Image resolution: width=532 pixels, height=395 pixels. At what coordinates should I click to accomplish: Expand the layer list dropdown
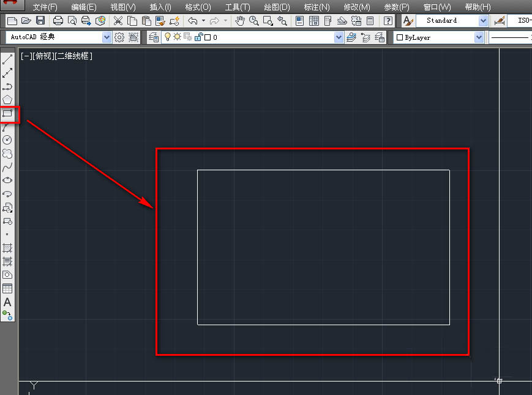tap(339, 37)
